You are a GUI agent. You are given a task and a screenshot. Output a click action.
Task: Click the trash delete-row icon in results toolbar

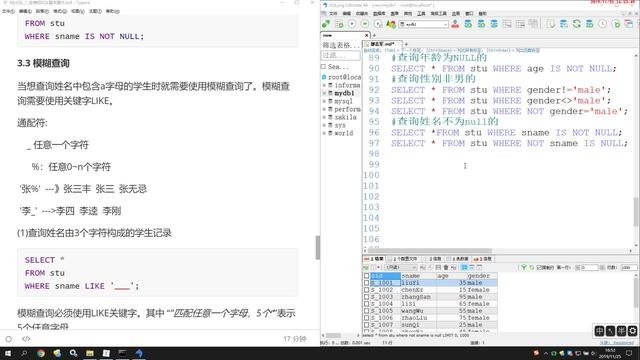(446, 267)
